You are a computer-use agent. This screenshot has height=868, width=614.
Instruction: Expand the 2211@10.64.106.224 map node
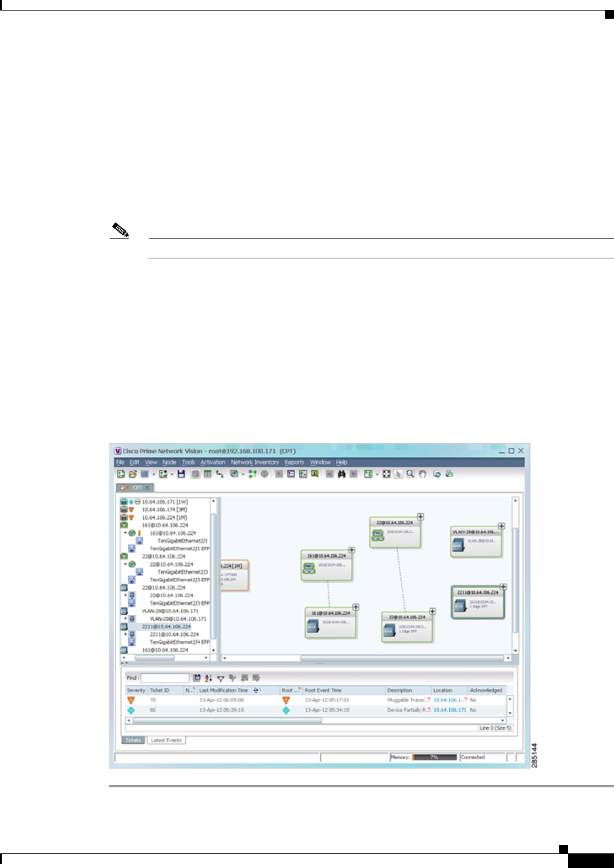[x=503, y=587]
